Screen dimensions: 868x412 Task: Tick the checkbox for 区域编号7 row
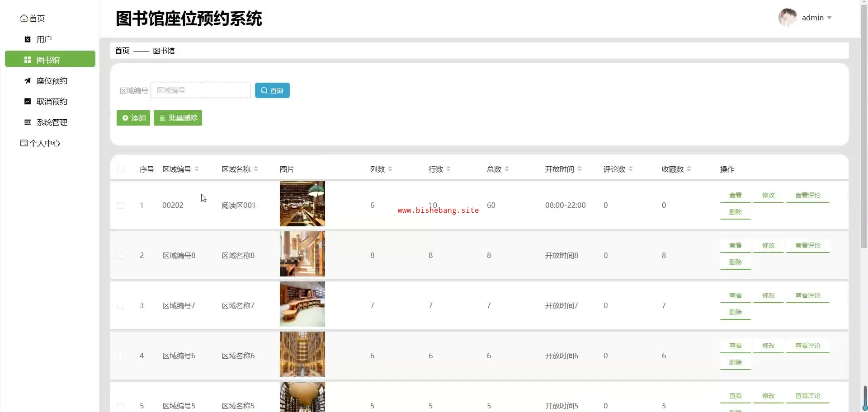tap(120, 306)
